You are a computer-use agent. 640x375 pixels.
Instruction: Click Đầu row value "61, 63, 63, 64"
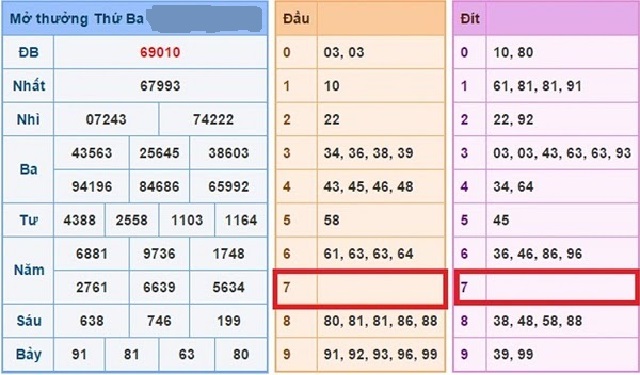tap(369, 253)
